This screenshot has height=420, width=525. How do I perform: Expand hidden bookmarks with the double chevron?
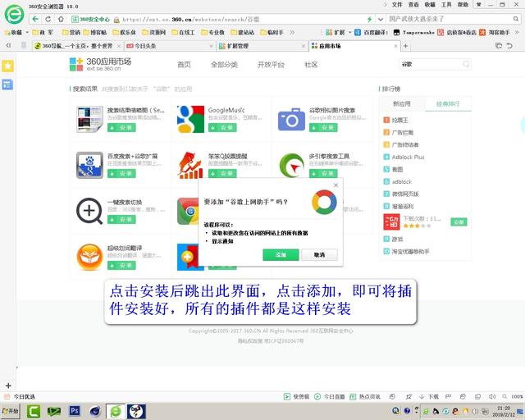292,33
